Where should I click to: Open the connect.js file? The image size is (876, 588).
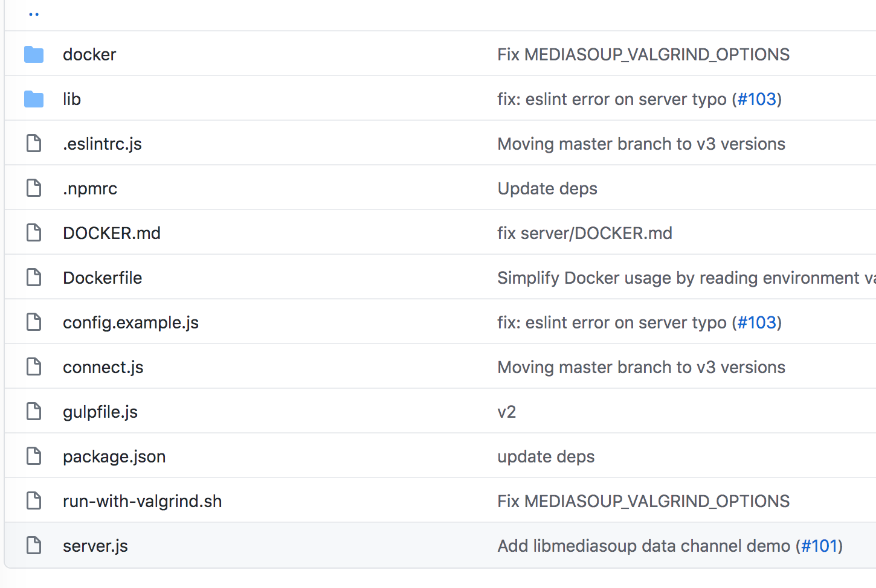click(x=103, y=367)
